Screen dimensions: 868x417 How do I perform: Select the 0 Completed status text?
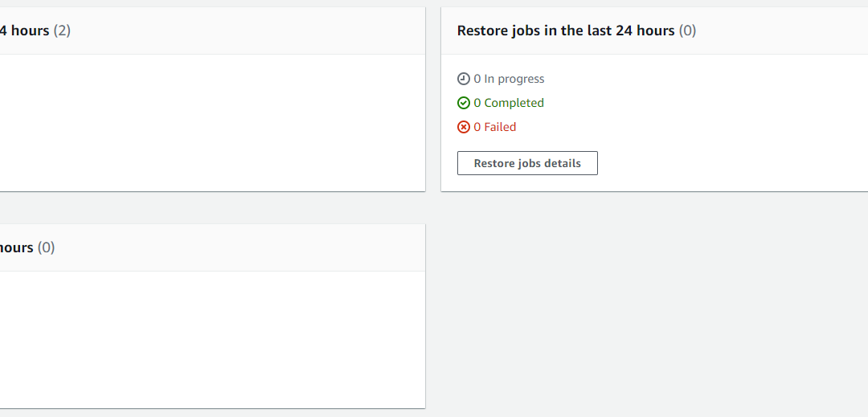pos(509,103)
